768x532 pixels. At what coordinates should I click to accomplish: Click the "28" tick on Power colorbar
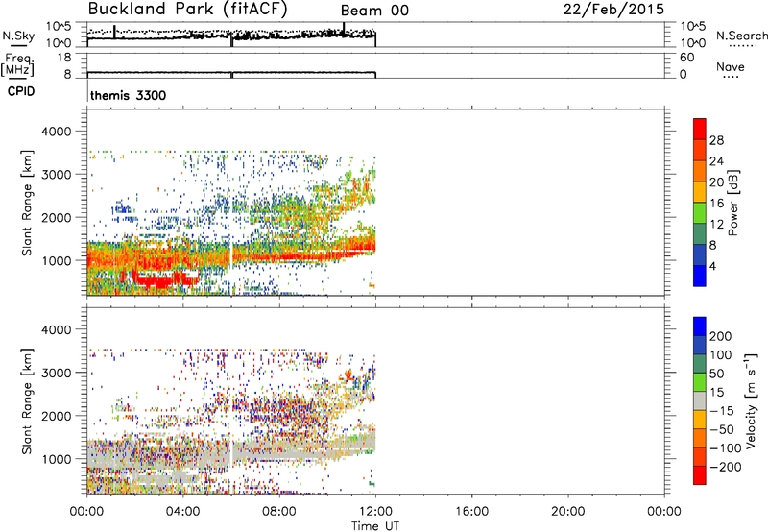tap(716, 140)
